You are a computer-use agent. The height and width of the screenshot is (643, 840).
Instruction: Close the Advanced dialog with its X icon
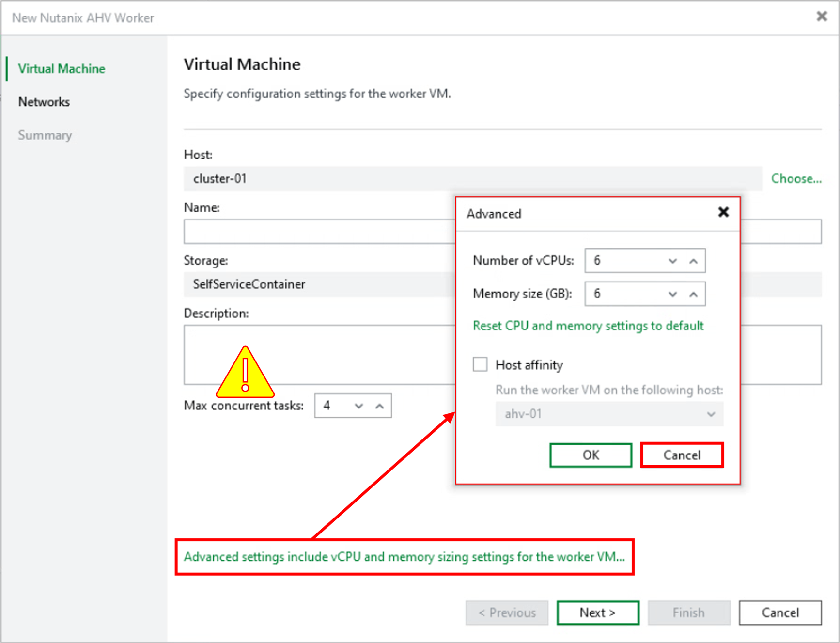tap(724, 212)
